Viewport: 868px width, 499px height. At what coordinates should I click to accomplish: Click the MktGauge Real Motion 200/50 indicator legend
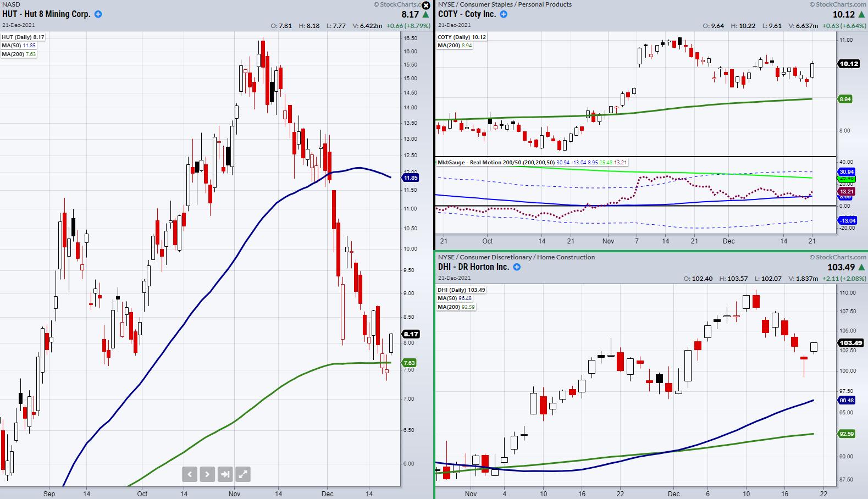[x=532, y=163]
